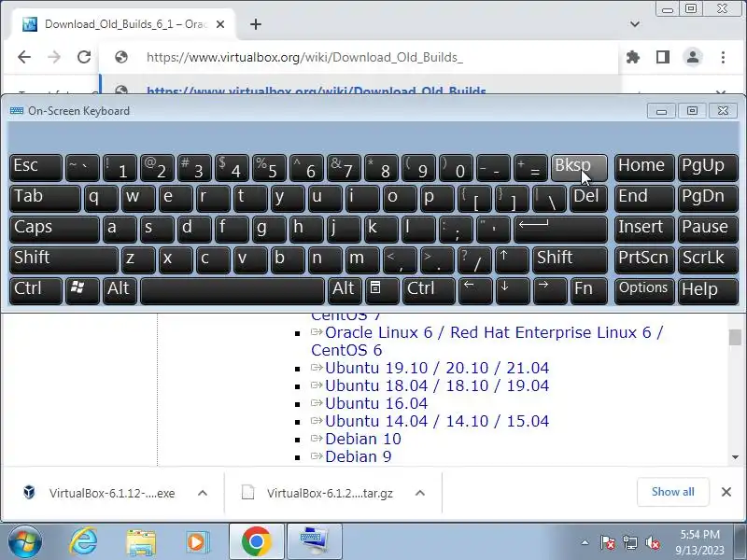Click the down arrow key
The width and height of the screenshot is (747, 560).
(x=512, y=290)
